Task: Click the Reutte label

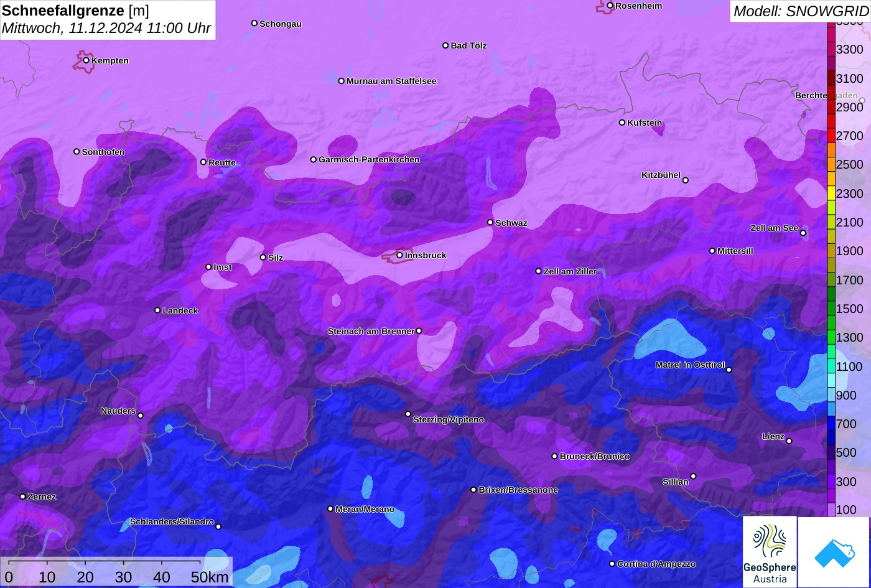Action: 222,162
